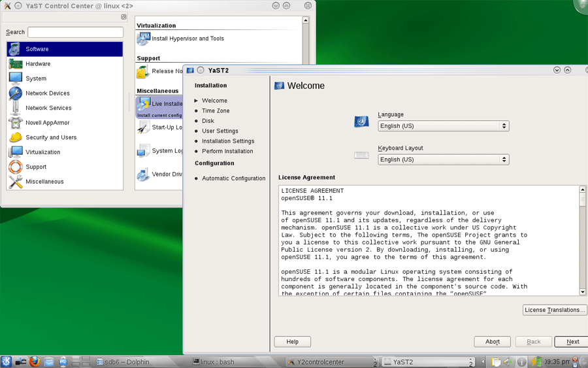Open System Log module

pos(160,151)
